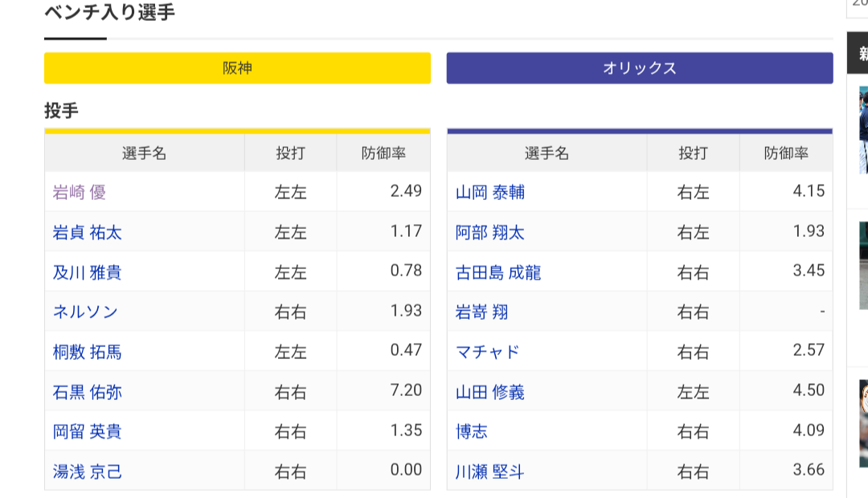Click the top sidebar player photo thumbnail

pos(862,129)
